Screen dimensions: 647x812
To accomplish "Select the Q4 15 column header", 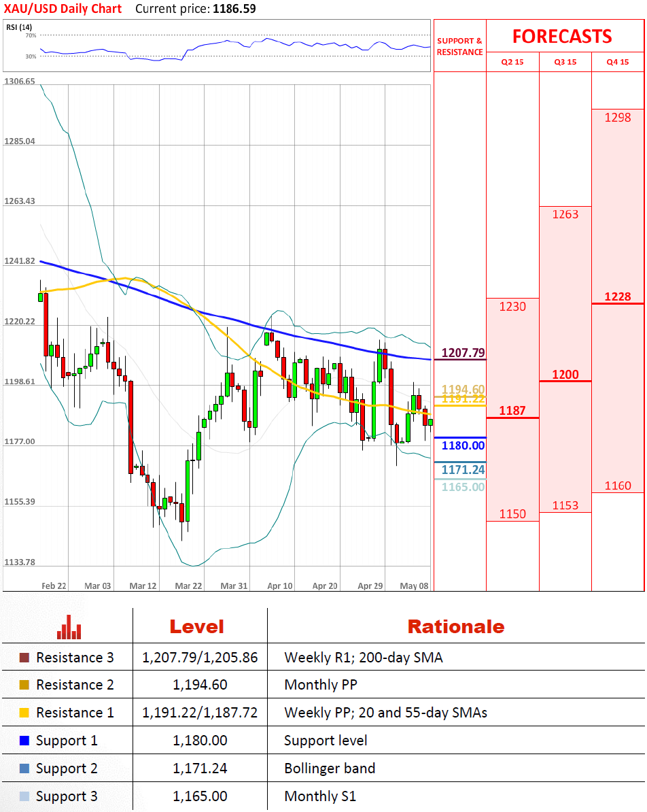I will point(618,62).
